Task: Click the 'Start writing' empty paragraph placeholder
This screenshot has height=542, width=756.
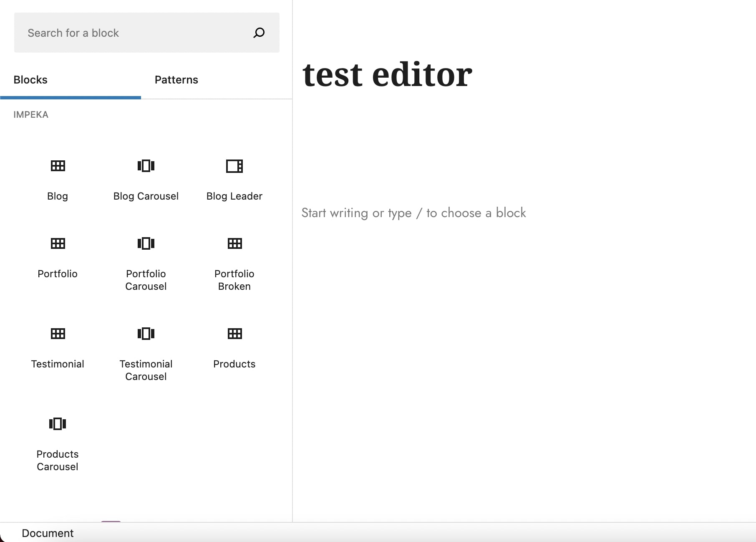Action: pos(413,213)
